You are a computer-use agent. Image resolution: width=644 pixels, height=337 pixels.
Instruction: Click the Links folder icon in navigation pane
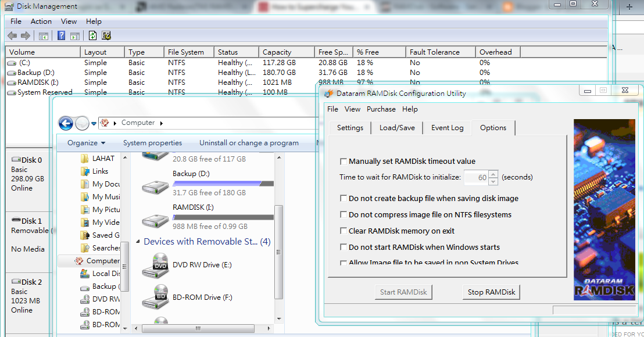pos(85,171)
